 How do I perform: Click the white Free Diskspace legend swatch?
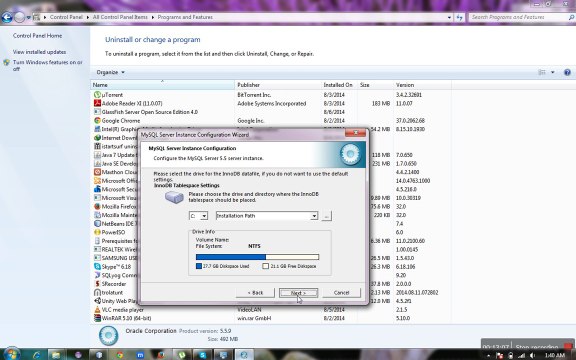point(266,266)
